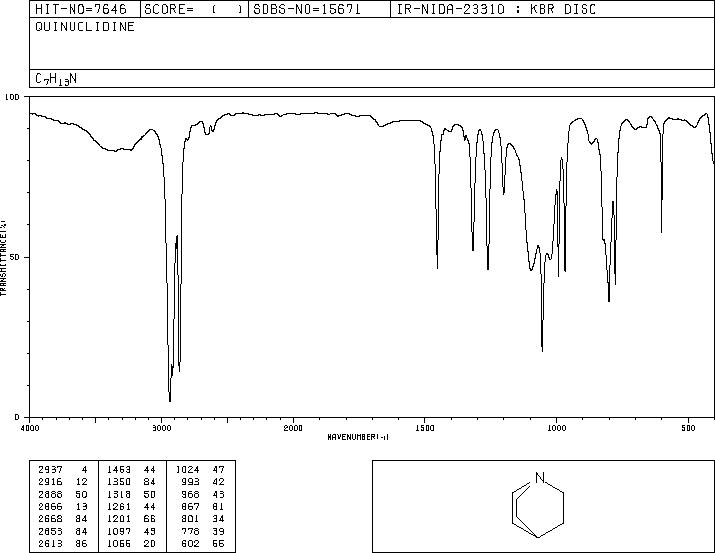Click the TRANSMITTANCE y-axis title

click(4, 258)
